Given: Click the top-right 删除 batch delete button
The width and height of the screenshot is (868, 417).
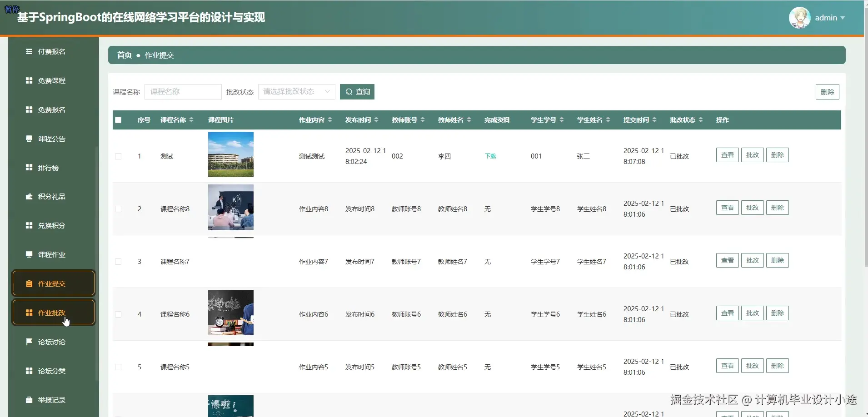Looking at the screenshot, I should click(828, 92).
